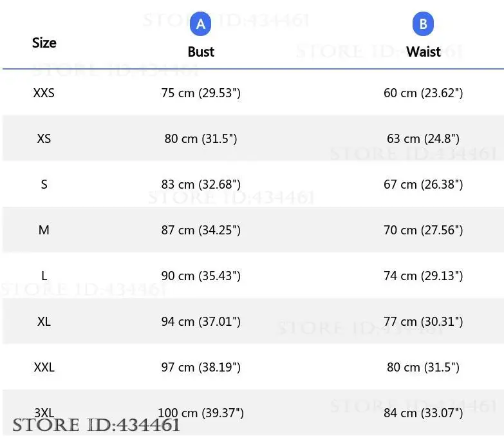
Task: Click the 94 cm (37.01") bust cell
Action: pos(201,321)
